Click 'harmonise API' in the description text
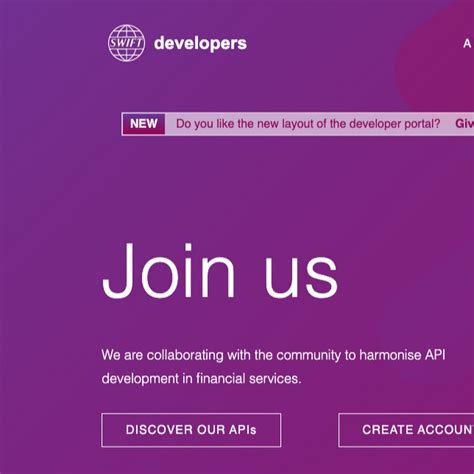 pyautogui.click(x=402, y=355)
